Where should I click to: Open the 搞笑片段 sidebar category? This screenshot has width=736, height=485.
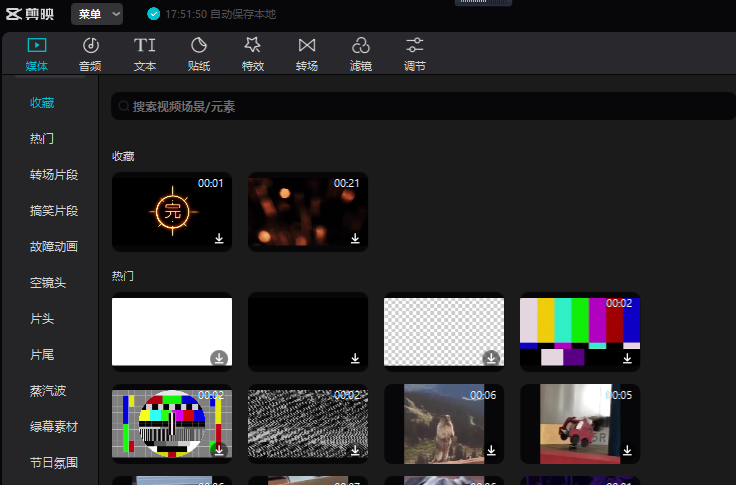[53, 211]
